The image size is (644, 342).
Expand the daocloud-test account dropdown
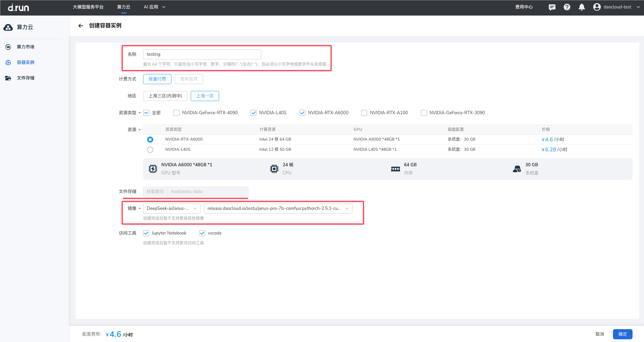click(x=638, y=7)
